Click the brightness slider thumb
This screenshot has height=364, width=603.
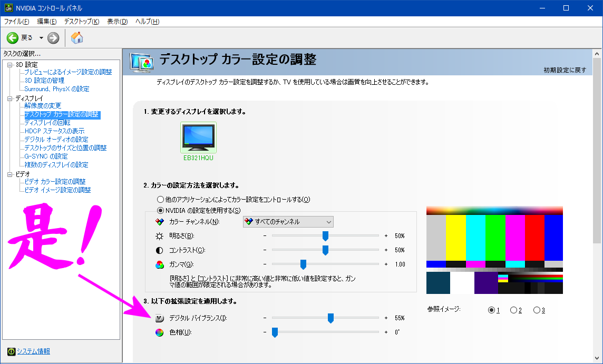pos(325,236)
